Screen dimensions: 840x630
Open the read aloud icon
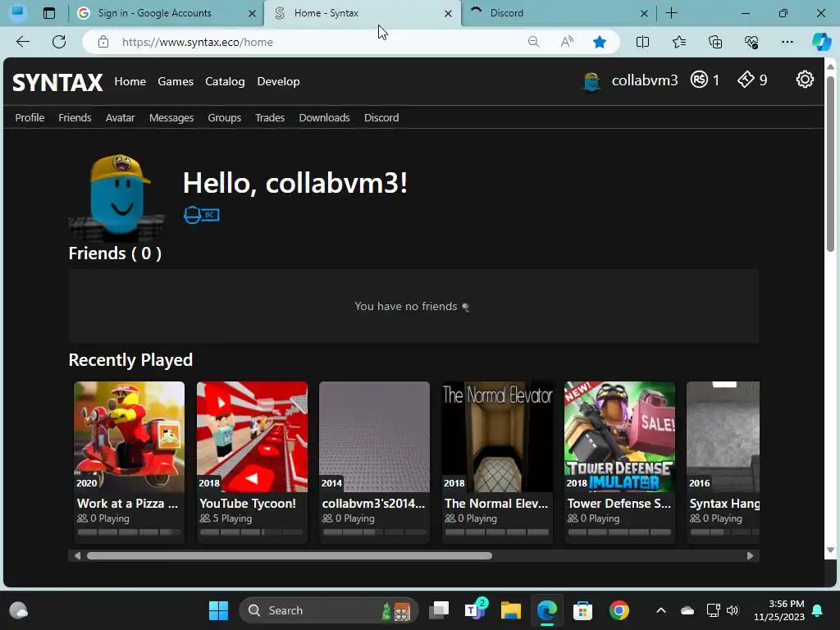point(567,42)
